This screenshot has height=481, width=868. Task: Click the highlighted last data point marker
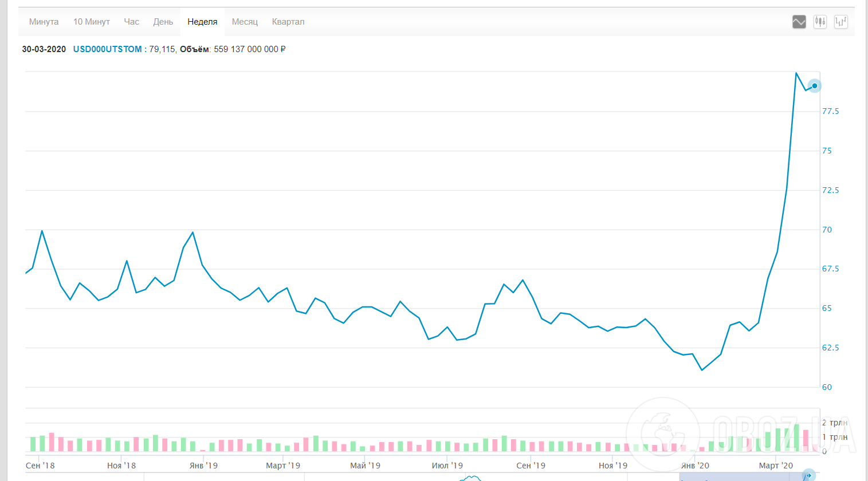pos(814,86)
